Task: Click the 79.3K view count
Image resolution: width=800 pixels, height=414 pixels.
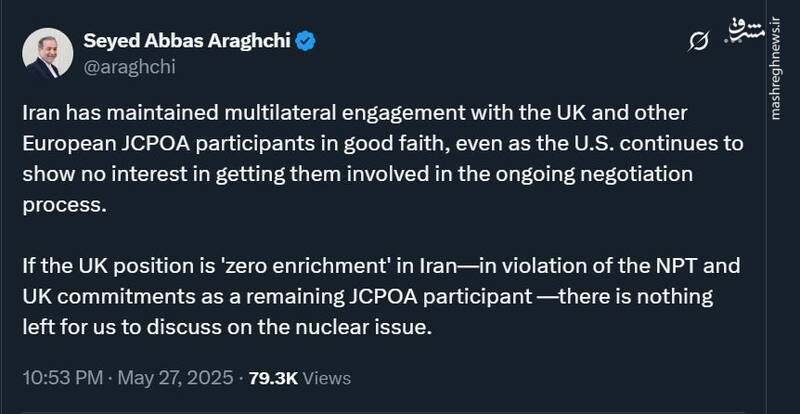Action: coord(269,378)
